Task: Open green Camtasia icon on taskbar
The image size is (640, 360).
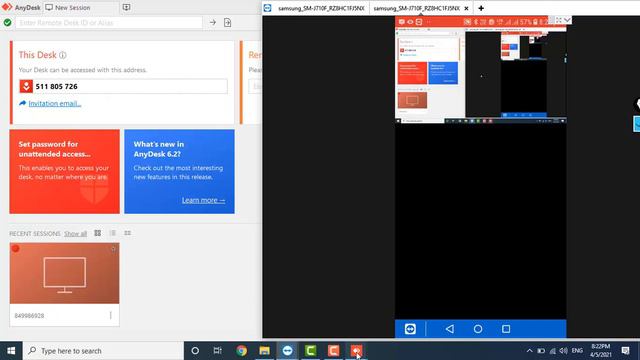Action: point(310,351)
